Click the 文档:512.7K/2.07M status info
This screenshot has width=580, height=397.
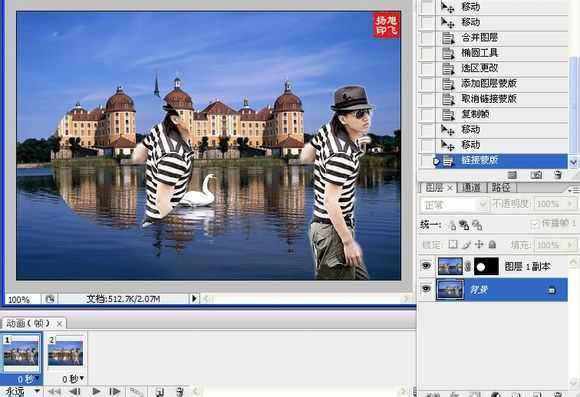click(x=123, y=299)
